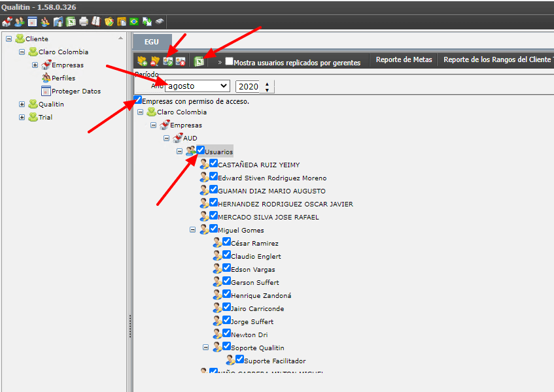The height and width of the screenshot is (392, 554).
Task: Increase the year with the up arrow
Action: click(267, 84)
